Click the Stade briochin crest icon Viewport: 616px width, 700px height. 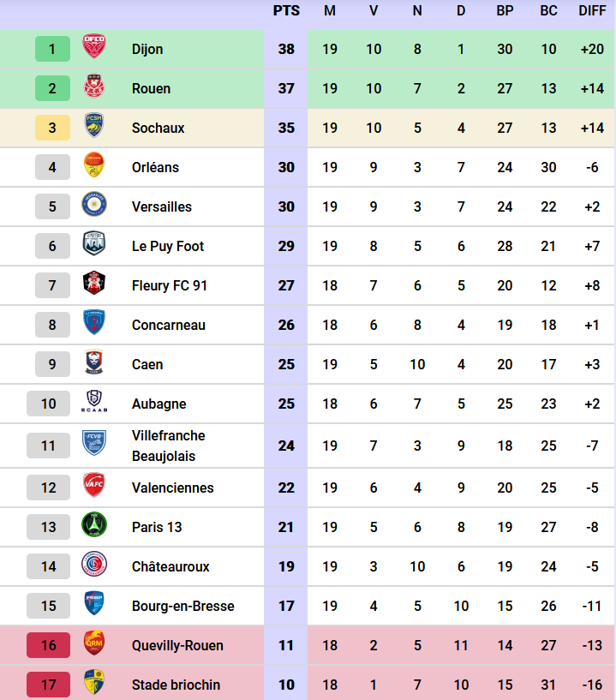point(93,683)
